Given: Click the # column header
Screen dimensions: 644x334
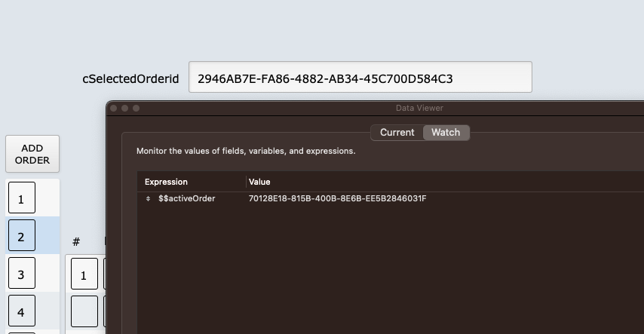Looking at the screenshot, I should [76, 242].
